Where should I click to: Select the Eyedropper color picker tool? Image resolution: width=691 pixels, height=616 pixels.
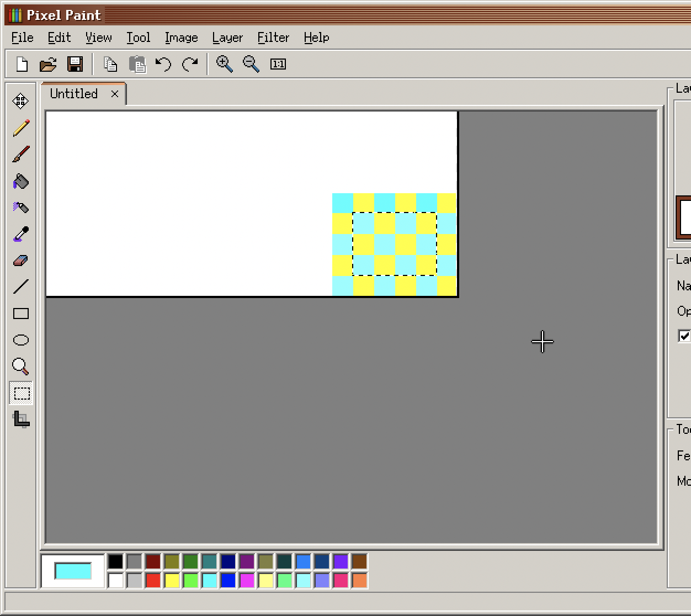tap(20, 233)
